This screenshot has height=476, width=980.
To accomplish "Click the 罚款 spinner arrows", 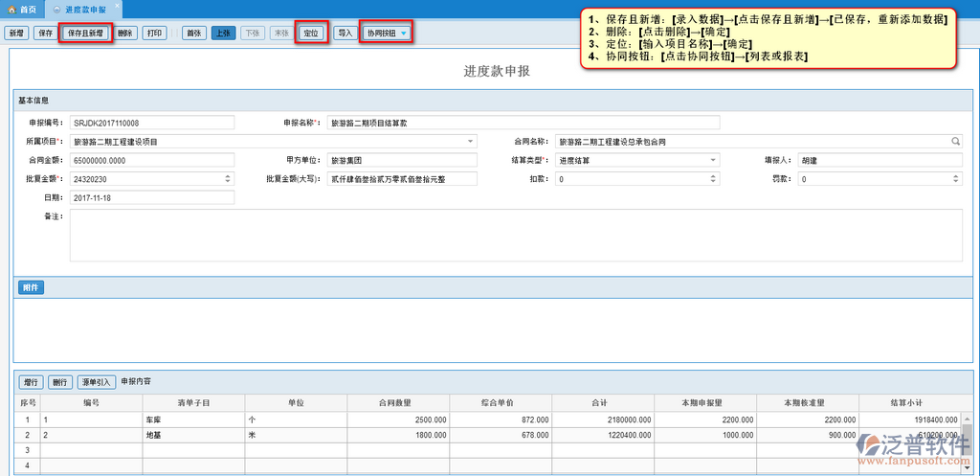I will (x=956, y=179).
